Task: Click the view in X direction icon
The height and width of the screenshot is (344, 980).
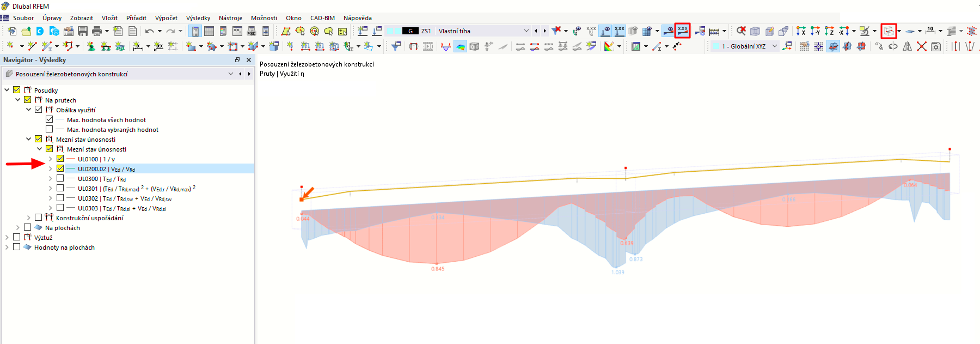Action: coord(800,31)
